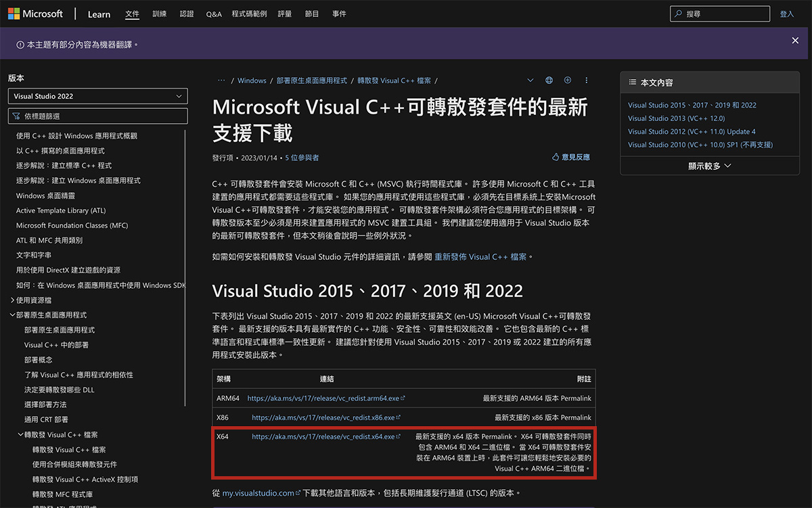Collapse the 部署原生桌面應用程式 tree node

pyautogui.click(x=12, y=315)
